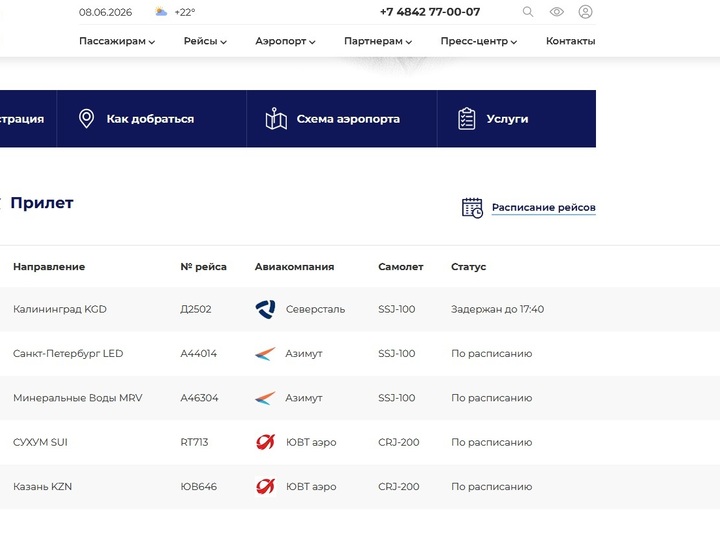
Task: Expand the Пассажирам menu
Action: (x=117, y=41)
